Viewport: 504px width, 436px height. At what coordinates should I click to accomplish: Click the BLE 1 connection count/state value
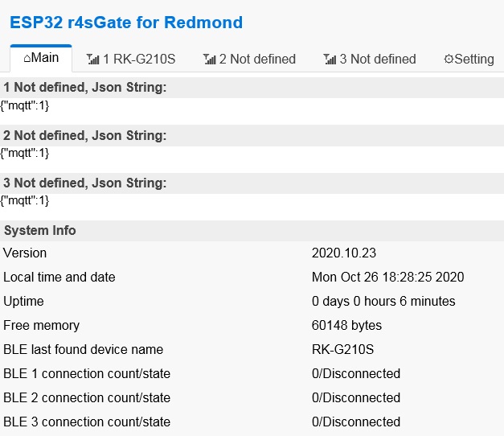(x=355, y=374)
